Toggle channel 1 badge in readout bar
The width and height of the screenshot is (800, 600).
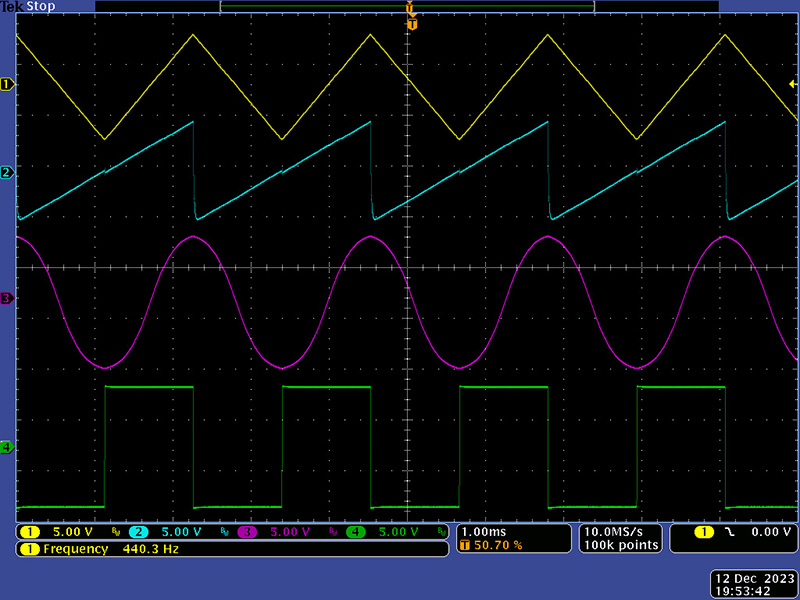click(29, 532)
